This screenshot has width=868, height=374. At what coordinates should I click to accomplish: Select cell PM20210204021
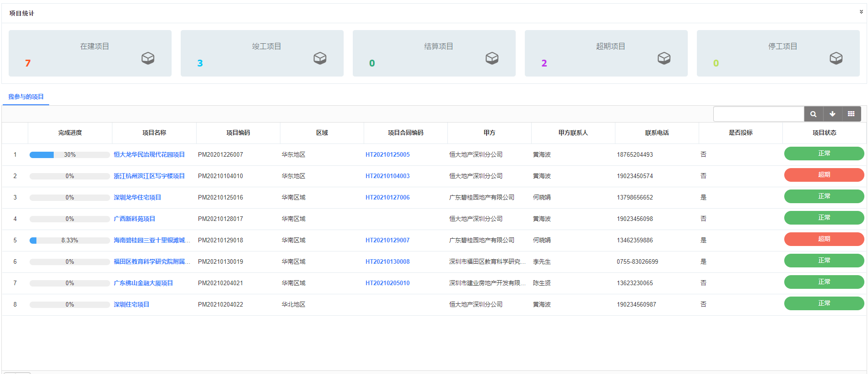220,283
